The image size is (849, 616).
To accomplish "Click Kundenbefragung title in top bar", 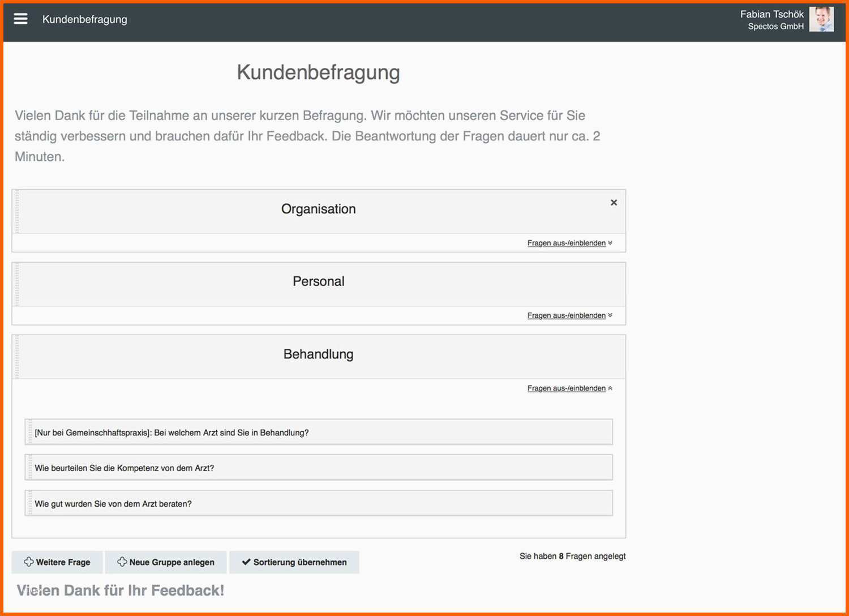I will [85, 19].
